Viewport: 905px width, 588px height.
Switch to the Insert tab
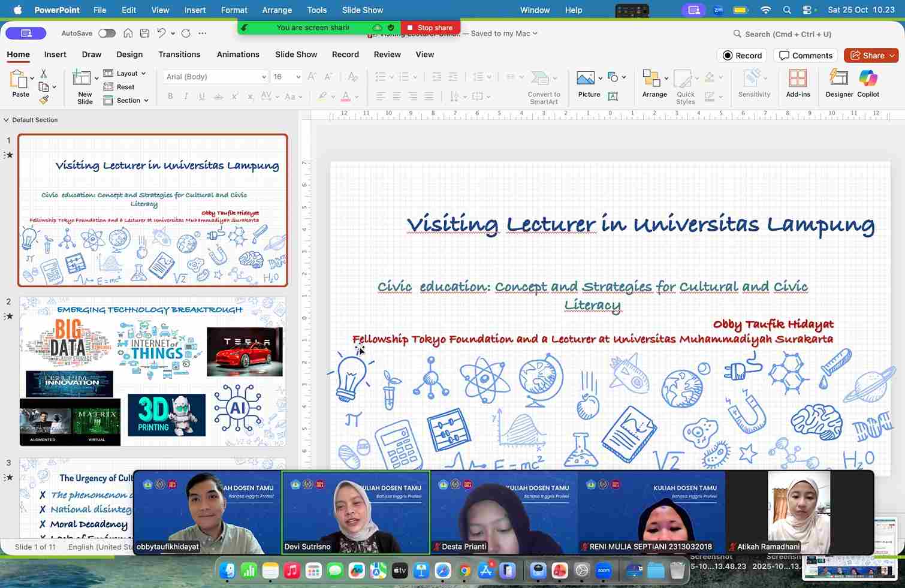tap(55, 55)
